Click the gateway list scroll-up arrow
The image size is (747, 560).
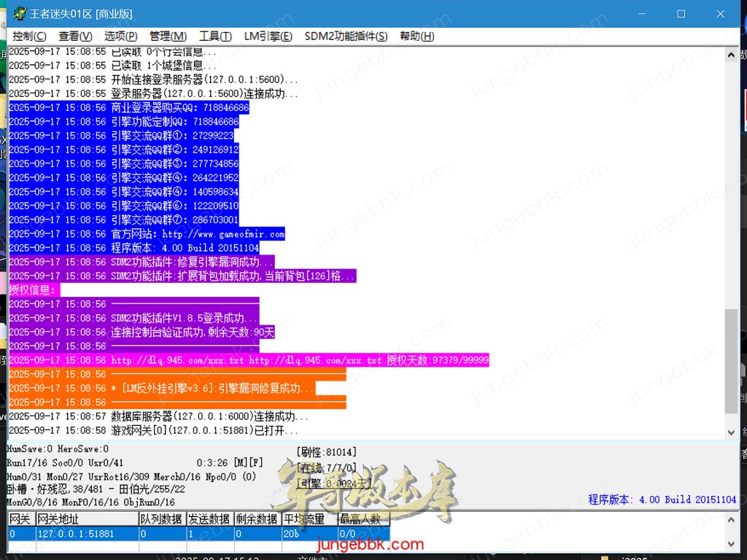click(731, 519)
